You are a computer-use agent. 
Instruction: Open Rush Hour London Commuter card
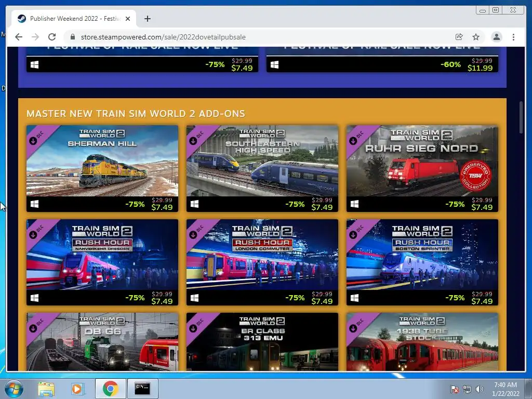[262, 262]
